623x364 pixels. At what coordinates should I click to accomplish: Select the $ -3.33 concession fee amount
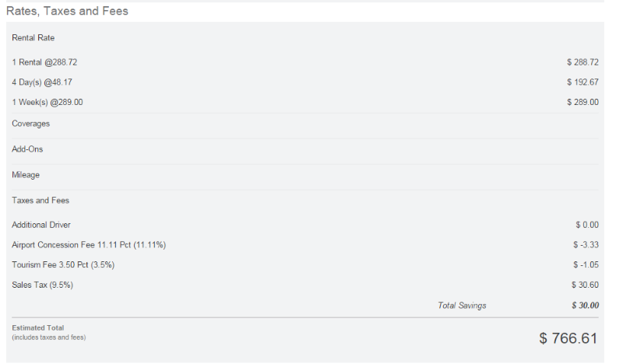(x=586, y=245)
